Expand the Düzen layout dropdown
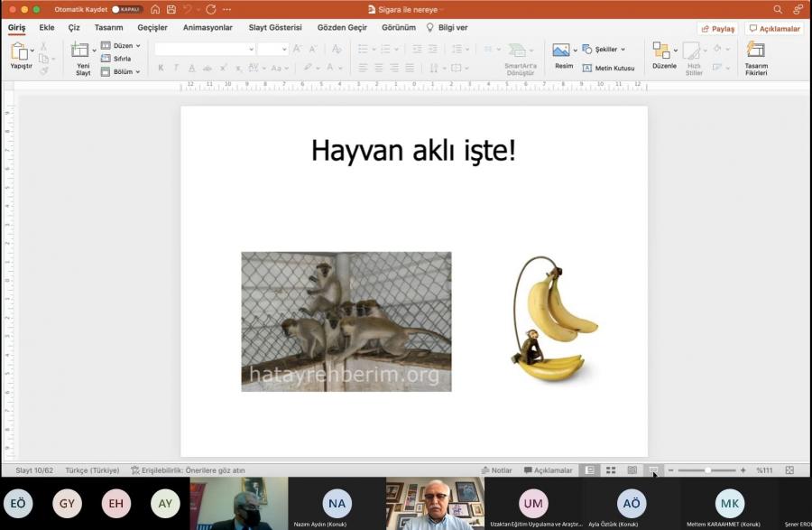This screenshot has width=812, height=530. 120,45
